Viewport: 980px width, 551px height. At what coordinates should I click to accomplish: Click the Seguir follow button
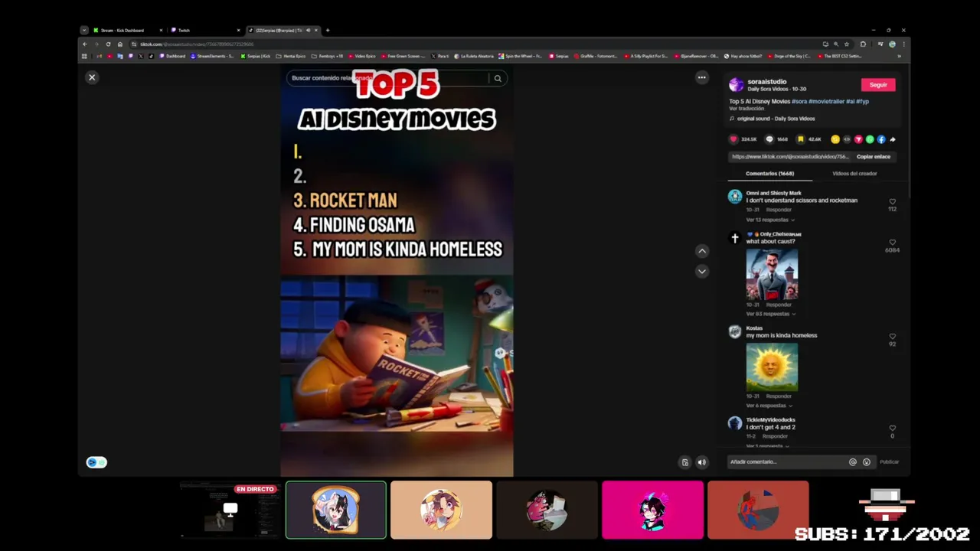[x=878, y=85]
